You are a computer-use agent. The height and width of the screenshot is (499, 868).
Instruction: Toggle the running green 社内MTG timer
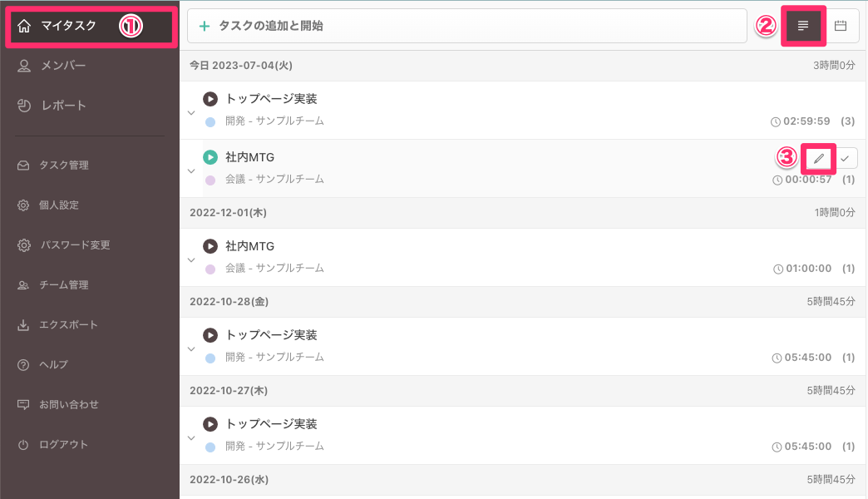coord(210,157)
